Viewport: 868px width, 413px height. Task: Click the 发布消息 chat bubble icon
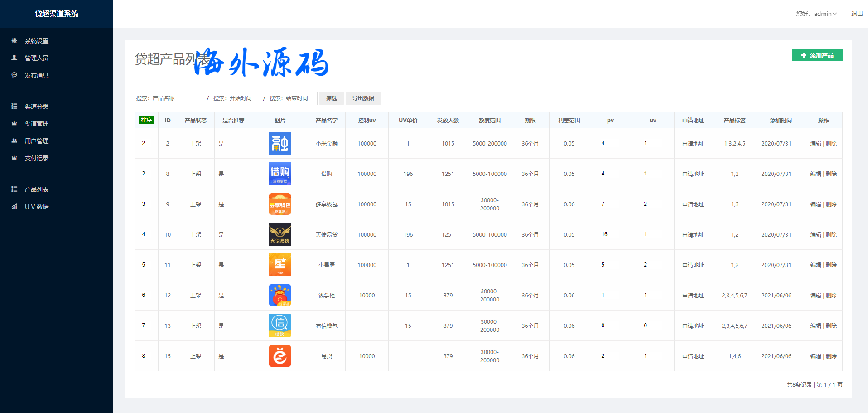14,75
